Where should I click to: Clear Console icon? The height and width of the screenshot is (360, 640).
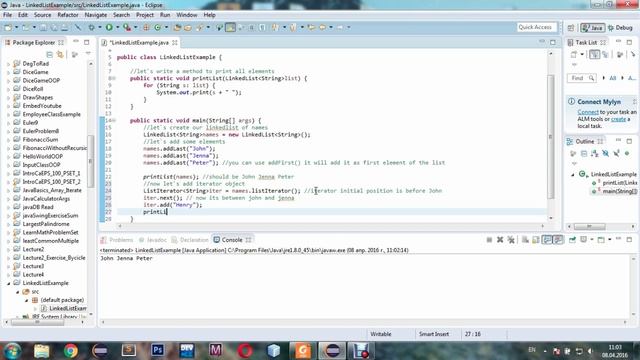coord(525,240)
